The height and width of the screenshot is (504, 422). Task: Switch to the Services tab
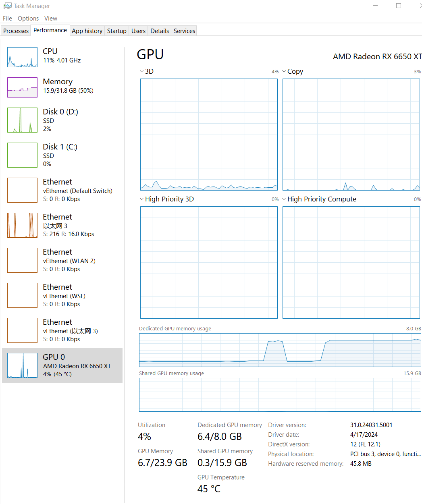pyautogui.click(x=184, y=30)
